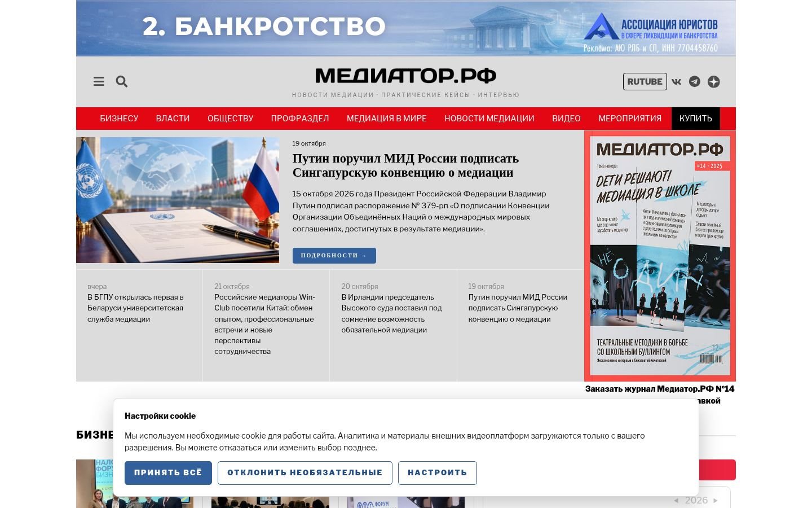This screenshot has height=508, width=812.
Task: Open the VK social icon
Action: 676,81
